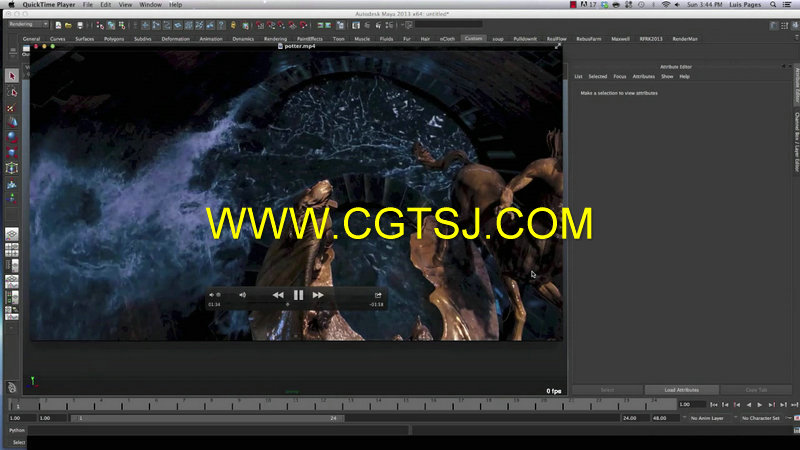Click the animation end time field 48.00
Viewport: 800px width, 450px height.
point(664,418)
